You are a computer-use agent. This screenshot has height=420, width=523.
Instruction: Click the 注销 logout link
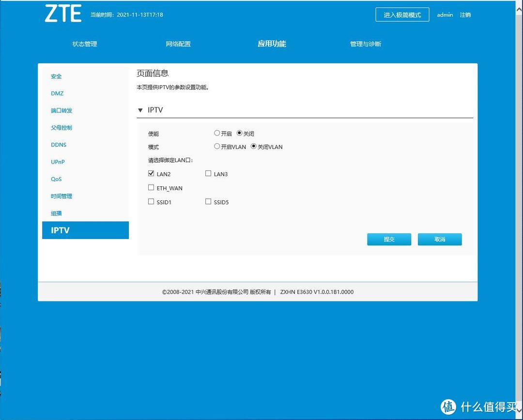(x=465, y=15)
